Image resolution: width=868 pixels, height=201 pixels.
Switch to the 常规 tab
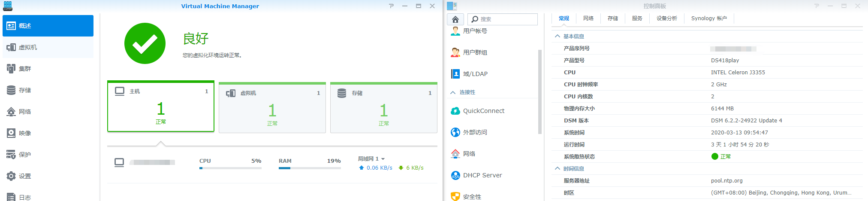tap(564, 18)
